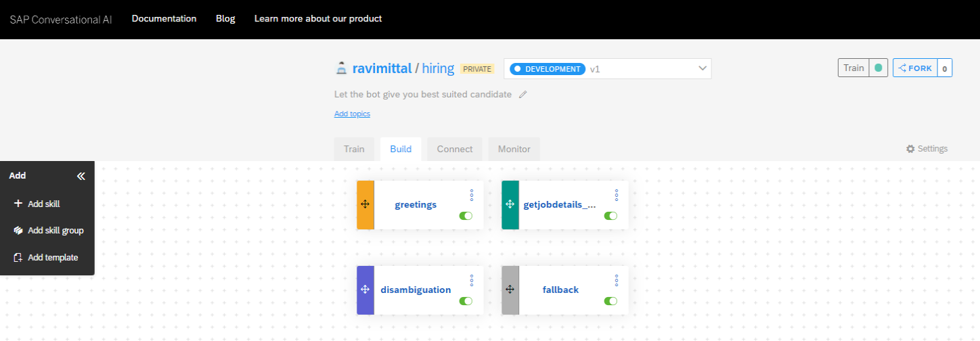Screen dimensions: 980x341
Task: Click the pencil icon to edit bot description
Action: (x=522, y=95)
